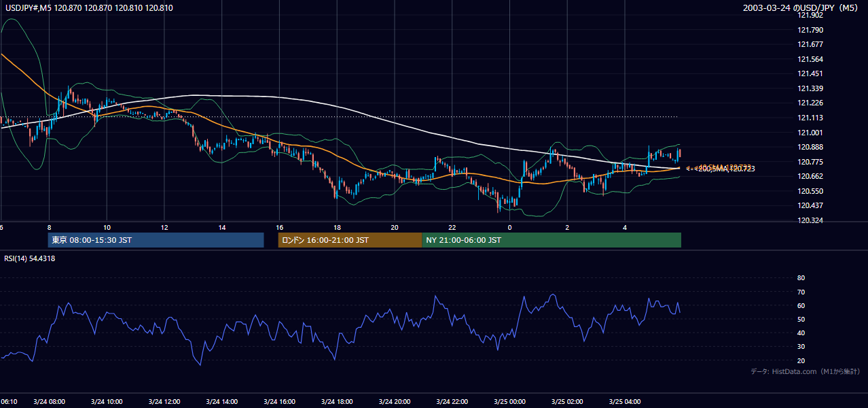Click the 3/24 14:00 time axis label
Image resolution: width=868 pixels, height=408 pixels.
pos(221,402)
